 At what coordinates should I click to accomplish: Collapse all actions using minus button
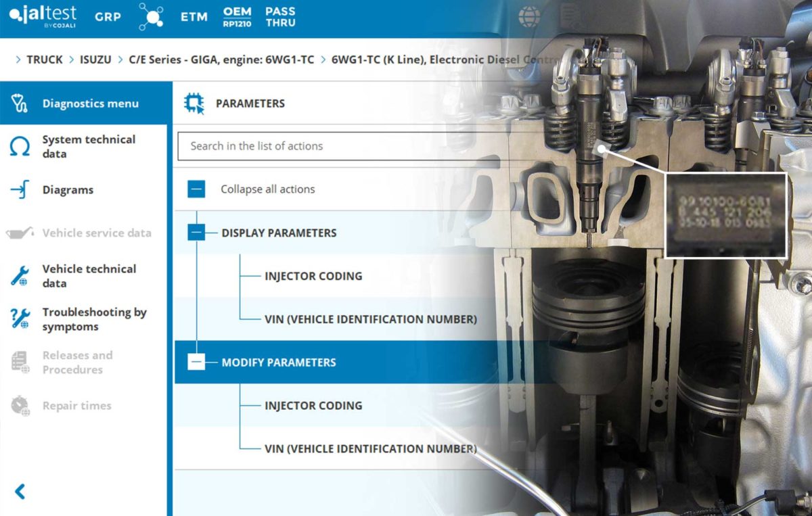point(196,189)
